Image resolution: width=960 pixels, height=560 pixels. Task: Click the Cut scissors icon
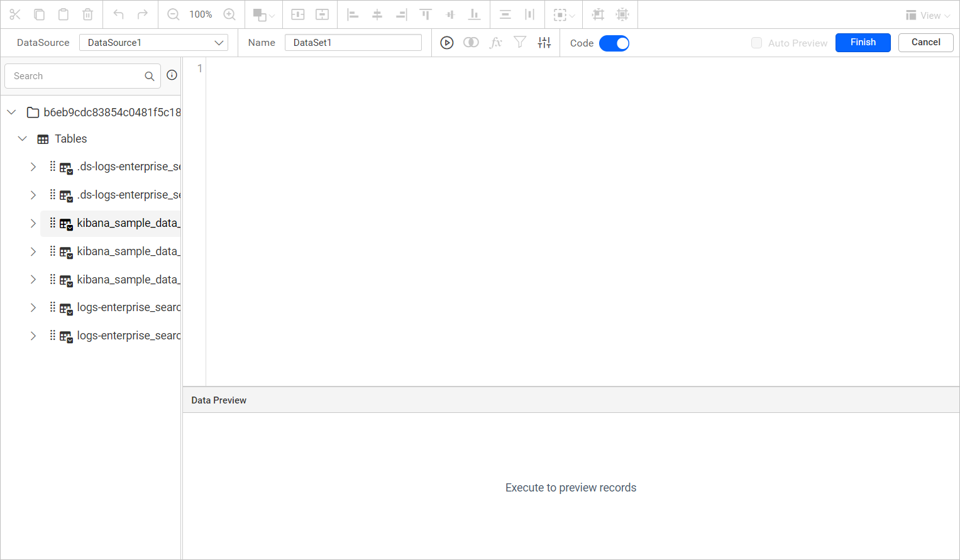click(x=15, y=14)
